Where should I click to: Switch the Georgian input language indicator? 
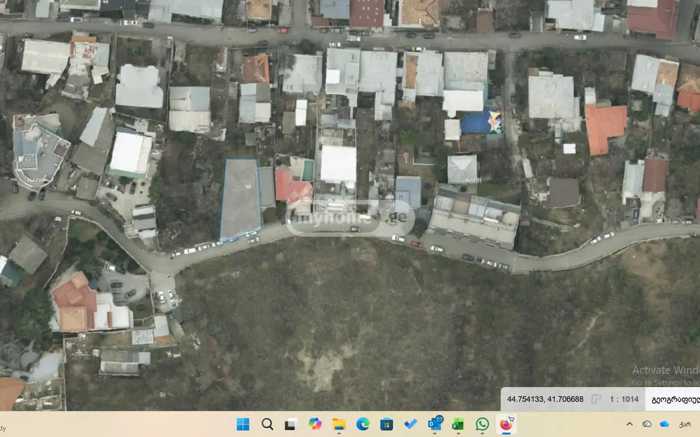tap(685, 425)
